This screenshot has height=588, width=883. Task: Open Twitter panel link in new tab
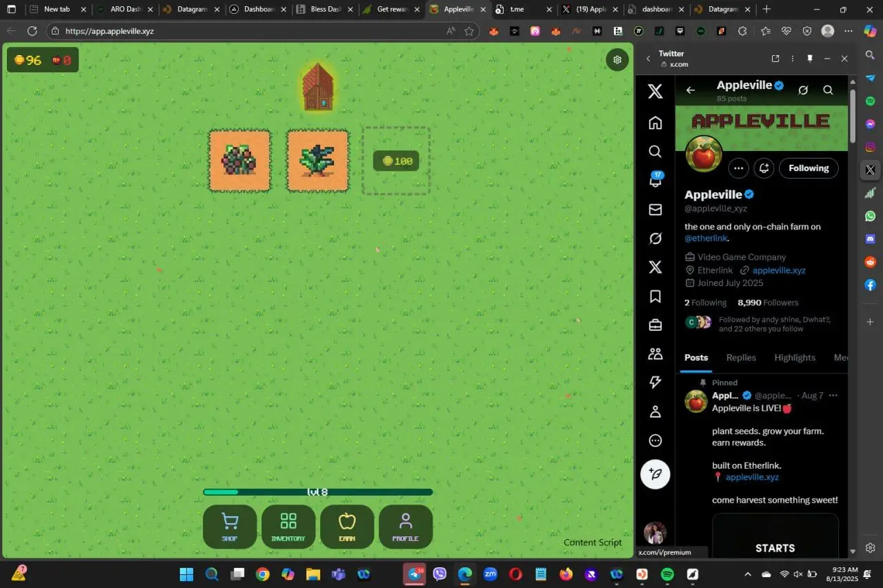775,59
